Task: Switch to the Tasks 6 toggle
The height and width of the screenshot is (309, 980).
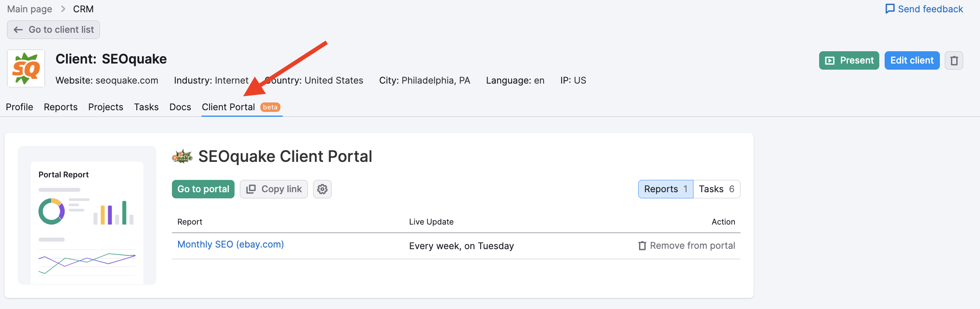Action: point(716,189)
